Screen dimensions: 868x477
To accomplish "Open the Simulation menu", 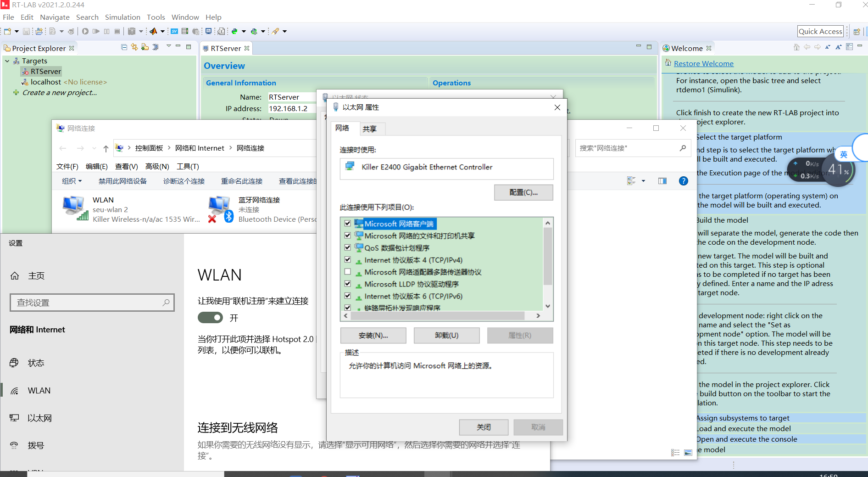I will tap(122, 17).
